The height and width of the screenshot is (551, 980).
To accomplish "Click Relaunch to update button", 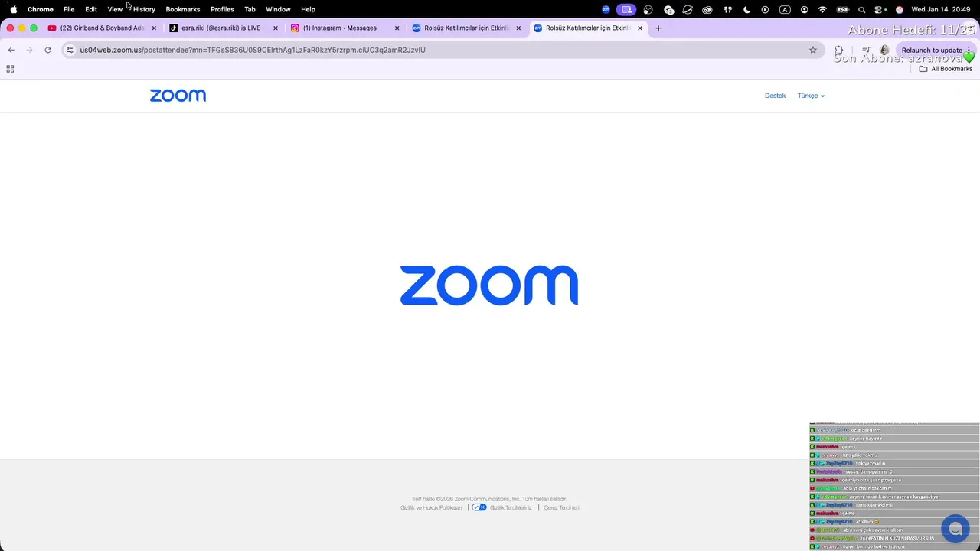I will [x=936, y=50].
